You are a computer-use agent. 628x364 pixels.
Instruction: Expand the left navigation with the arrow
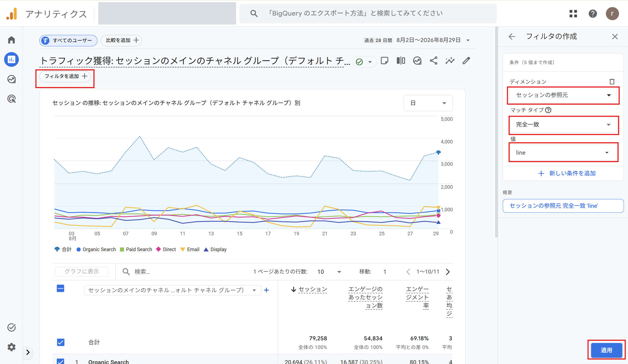[28, 352]
